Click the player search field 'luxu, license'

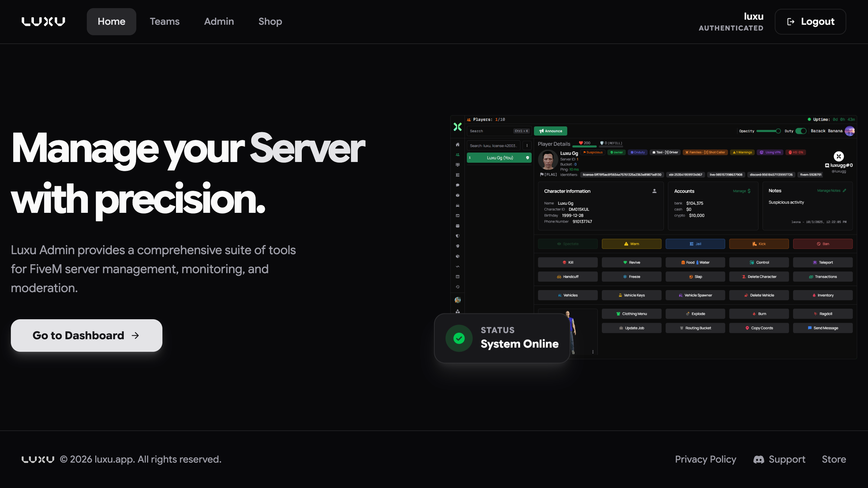click(493, 146)
